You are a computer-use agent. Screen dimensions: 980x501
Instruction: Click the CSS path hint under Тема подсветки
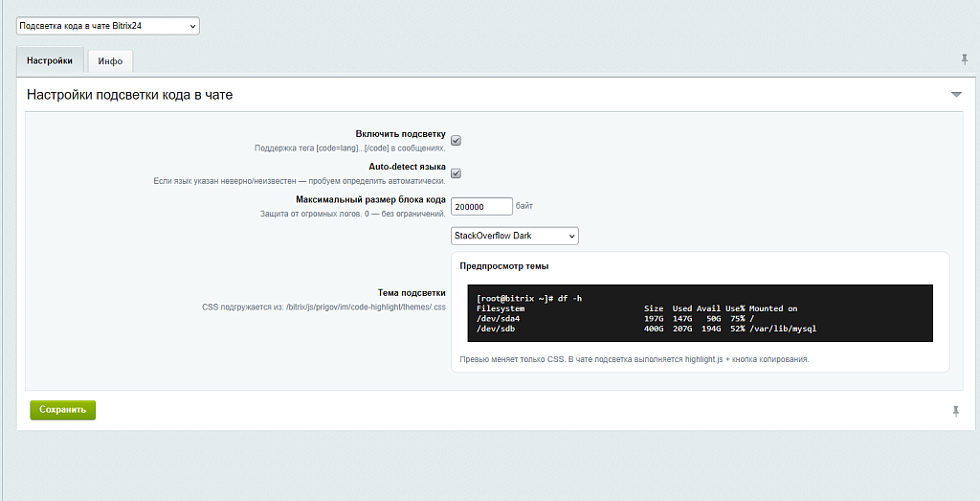[x=323, y=307]
